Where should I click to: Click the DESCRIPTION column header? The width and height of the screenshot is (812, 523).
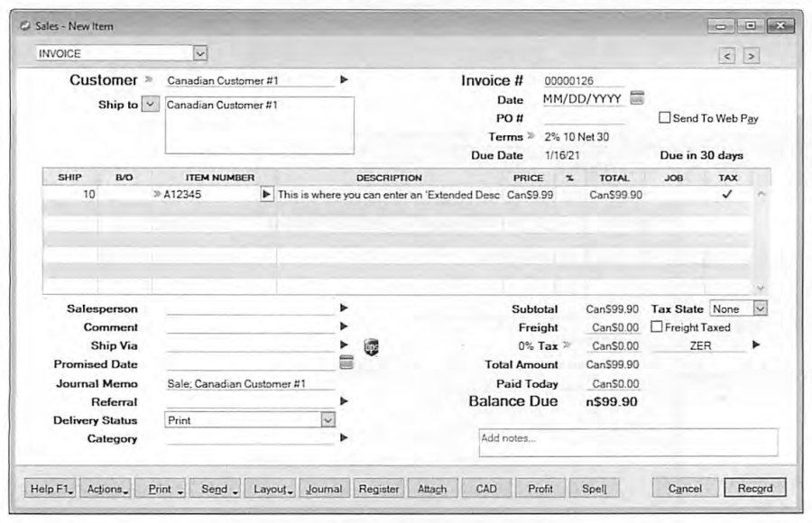click(x=389, y=178)
